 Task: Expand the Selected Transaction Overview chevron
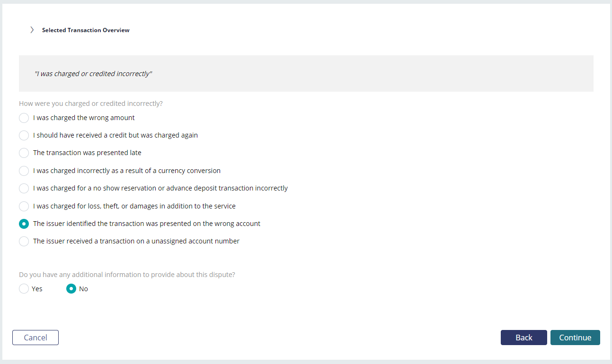tap(32, 30)
